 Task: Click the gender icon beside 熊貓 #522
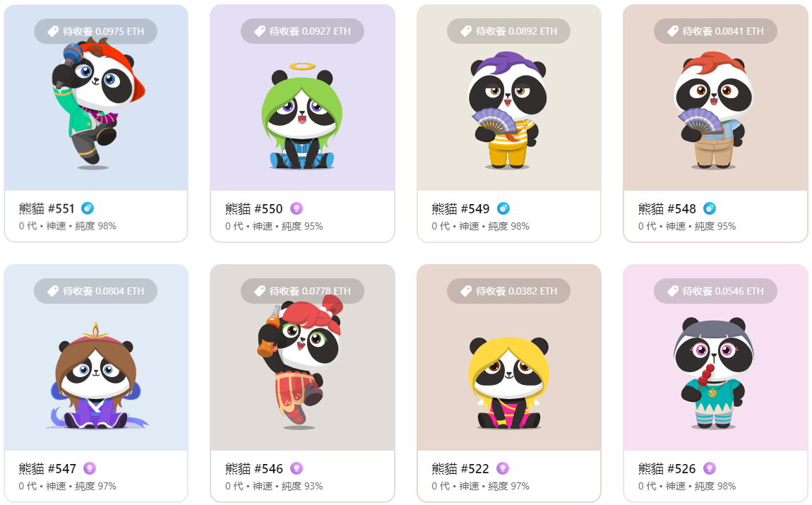(502, 468)
